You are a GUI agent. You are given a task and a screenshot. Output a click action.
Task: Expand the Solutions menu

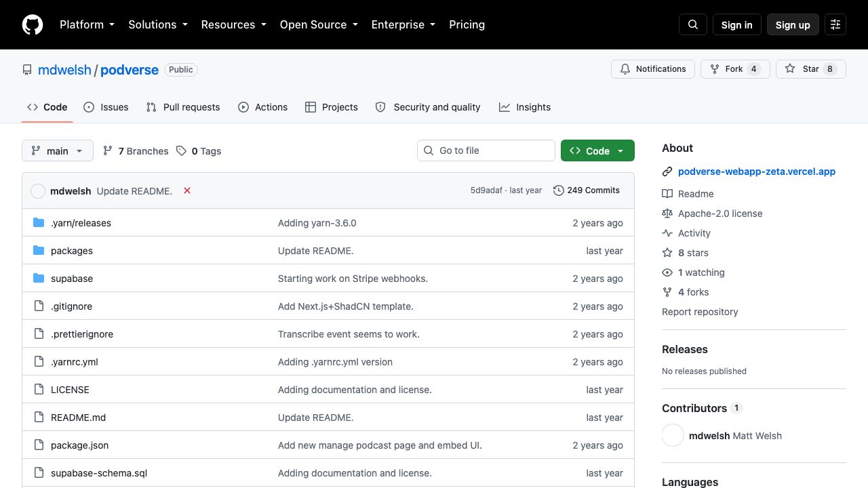coord(158,24)
